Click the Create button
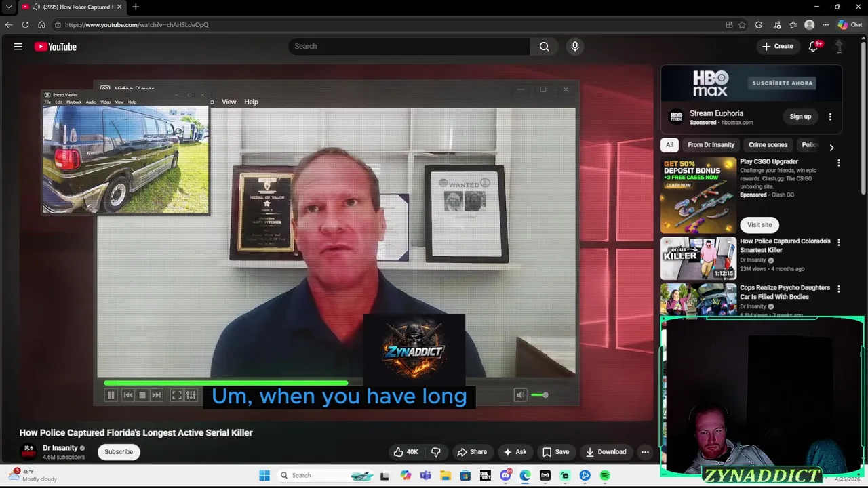Viewport: 868px width, 488px height. (777, 46)
